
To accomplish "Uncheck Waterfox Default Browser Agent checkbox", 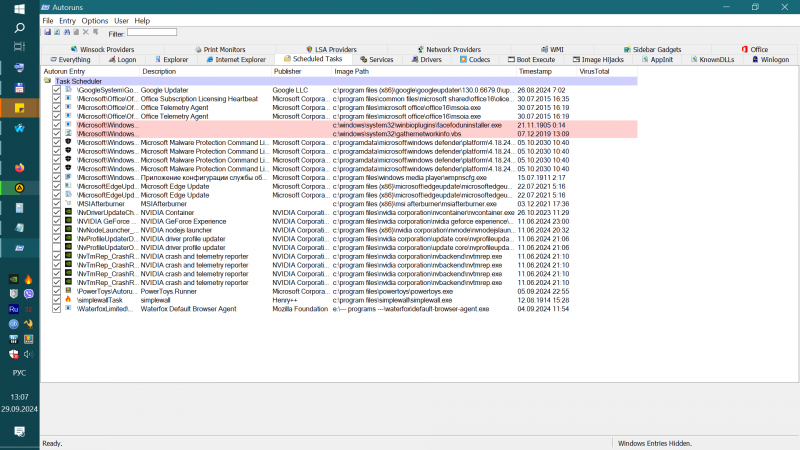I will click(x=57, y=309).
